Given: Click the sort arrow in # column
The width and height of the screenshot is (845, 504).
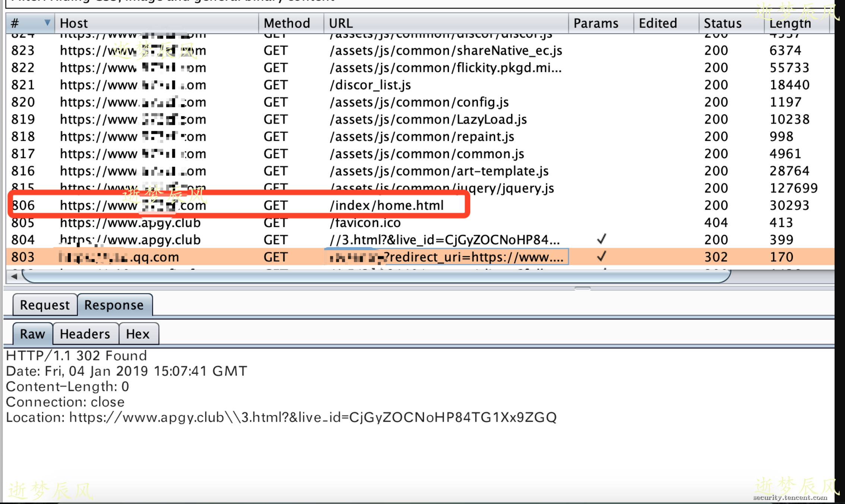Looking at the screenshot, I should tap(47, 23).
